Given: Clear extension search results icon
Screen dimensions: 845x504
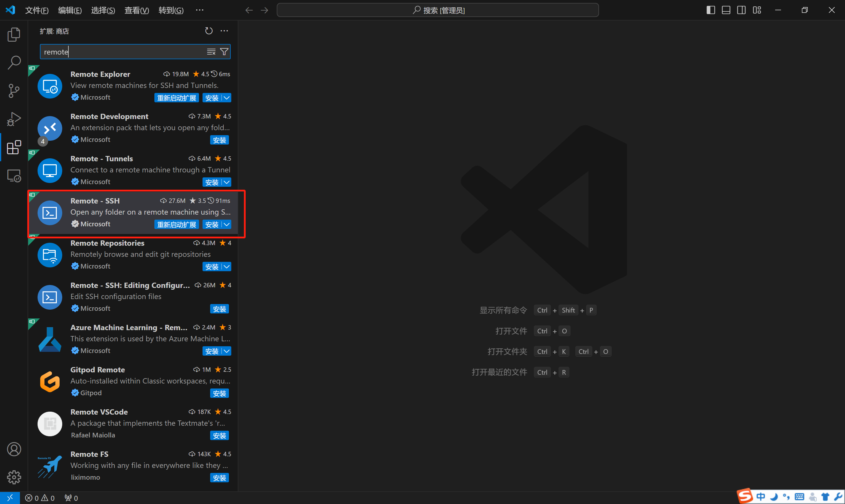Looking at the screenshot, I should click(211, 52).
